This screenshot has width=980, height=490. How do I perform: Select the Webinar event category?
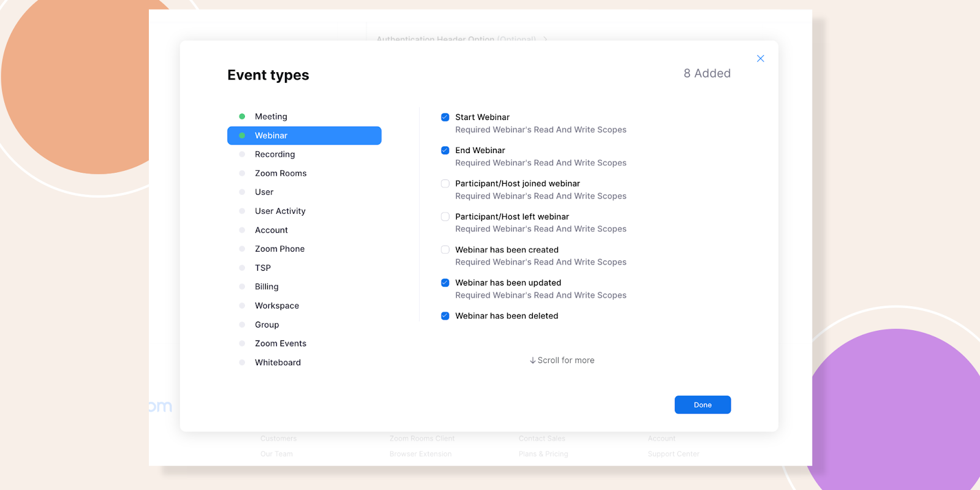(x=304, y=135)
